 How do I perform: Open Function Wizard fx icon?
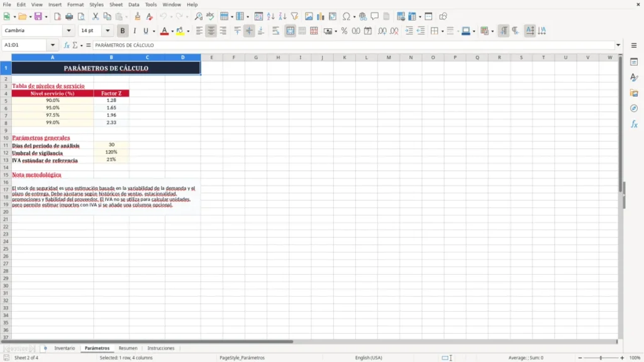click(67, 45)
